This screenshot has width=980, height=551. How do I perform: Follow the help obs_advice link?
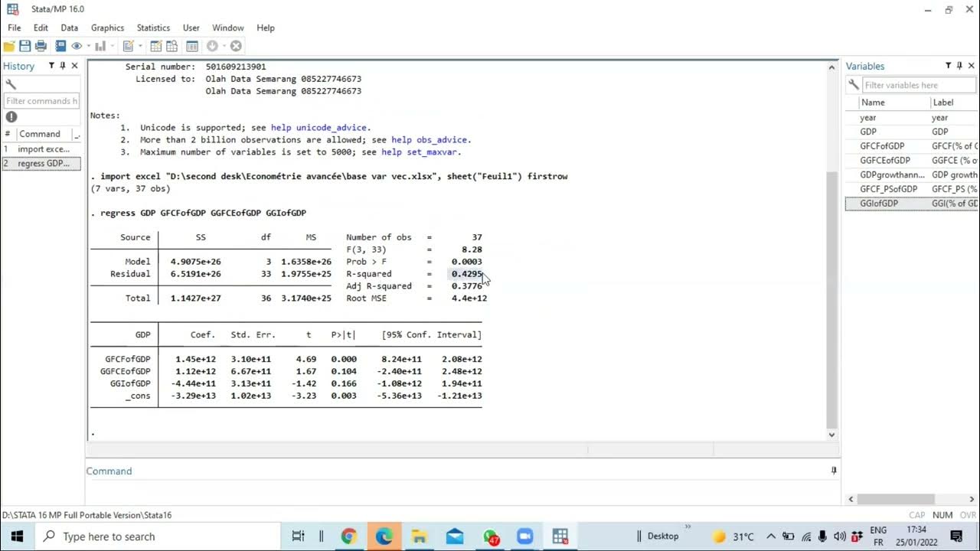(430, 140)
